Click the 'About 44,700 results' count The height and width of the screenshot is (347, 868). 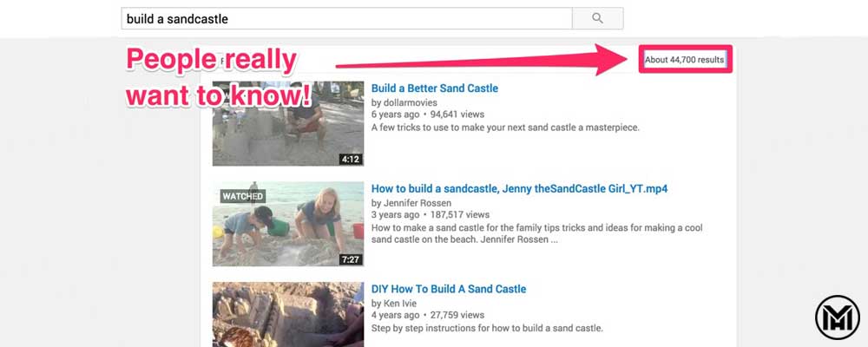[x=684, y=60]
